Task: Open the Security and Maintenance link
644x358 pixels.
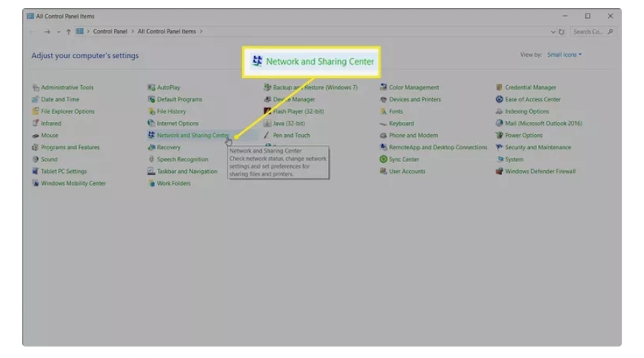Action: pos(538,147)
